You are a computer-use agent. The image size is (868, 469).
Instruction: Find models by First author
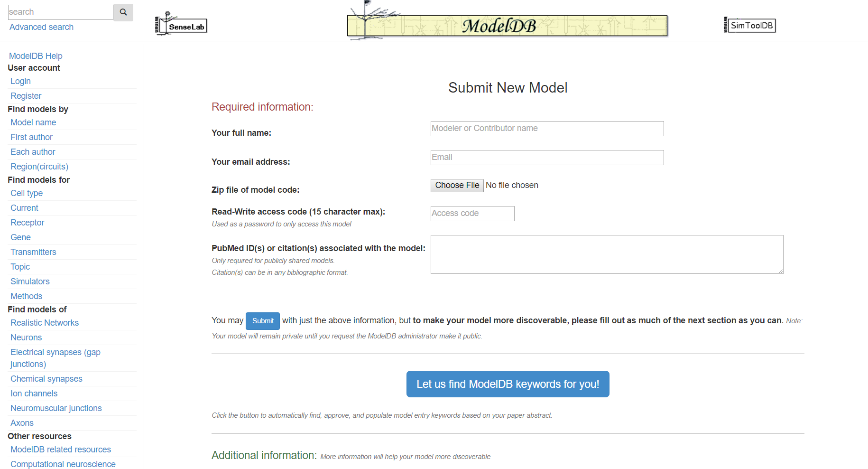click(x=31, y=137)
